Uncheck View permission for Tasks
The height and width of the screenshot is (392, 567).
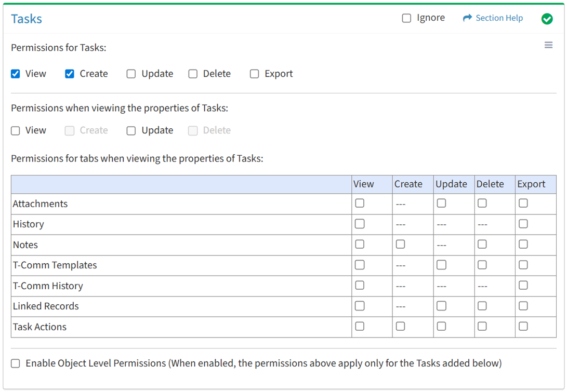click(16, 74)
